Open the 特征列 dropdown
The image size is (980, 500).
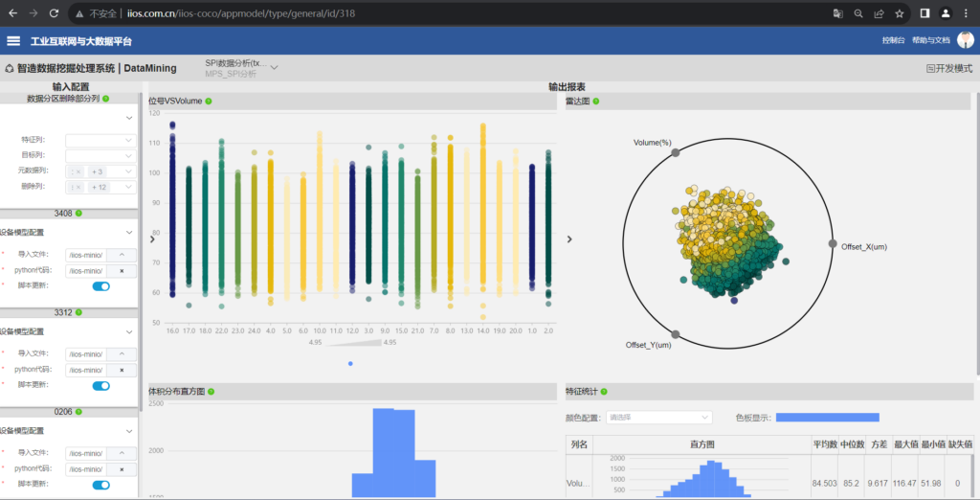tap(100, 141)
